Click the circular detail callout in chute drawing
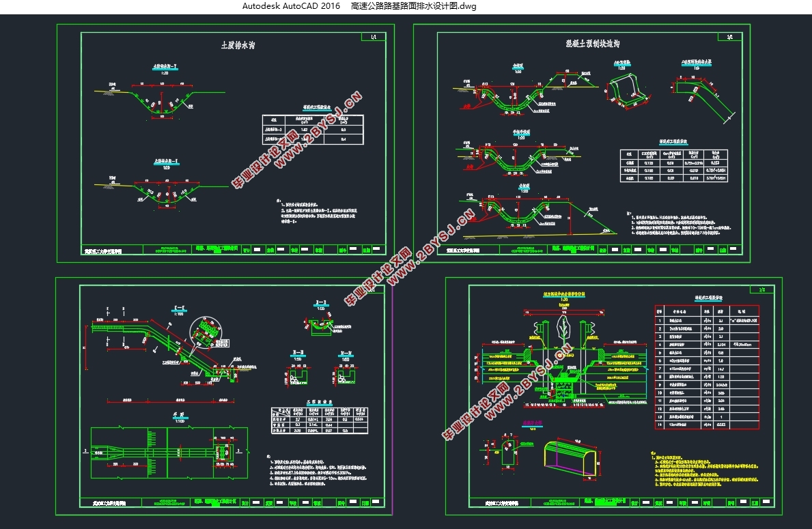This screenshot has height=529, width=812. coord(206,331)
